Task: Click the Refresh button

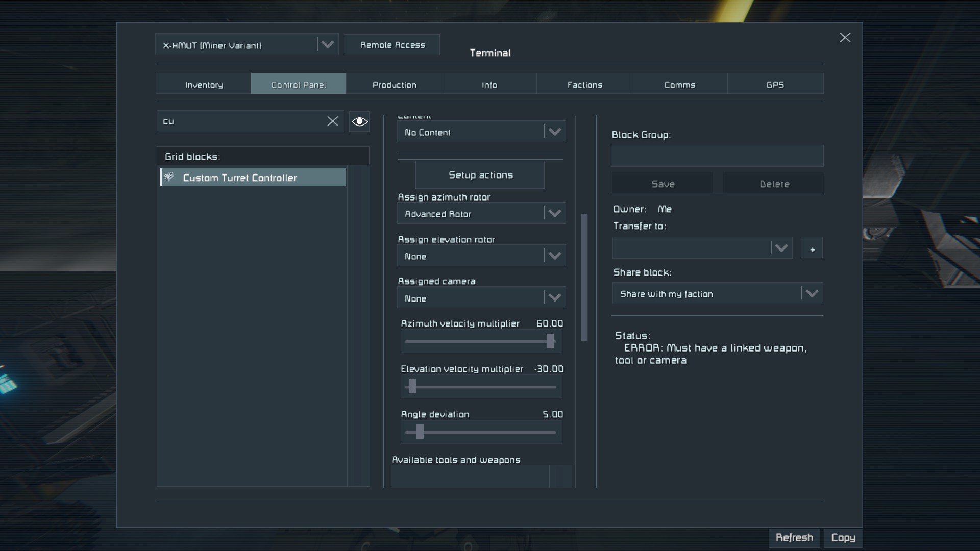Action: [x=794, y=538]
